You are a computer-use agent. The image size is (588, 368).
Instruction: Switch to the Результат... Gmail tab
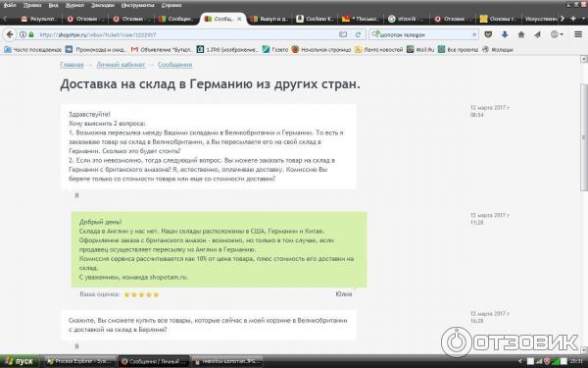tap(39, 19)
